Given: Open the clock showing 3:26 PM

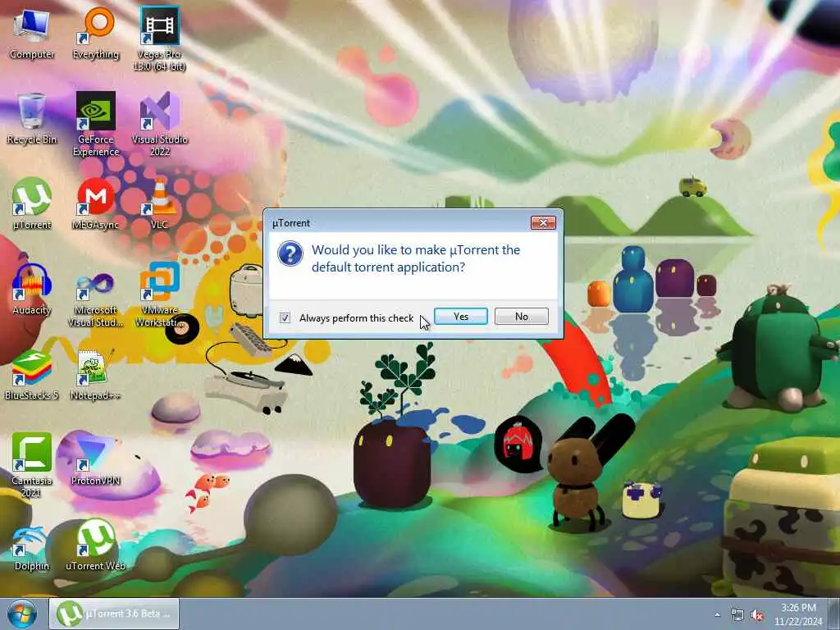Looking at the screenshot, I should 798,614.
